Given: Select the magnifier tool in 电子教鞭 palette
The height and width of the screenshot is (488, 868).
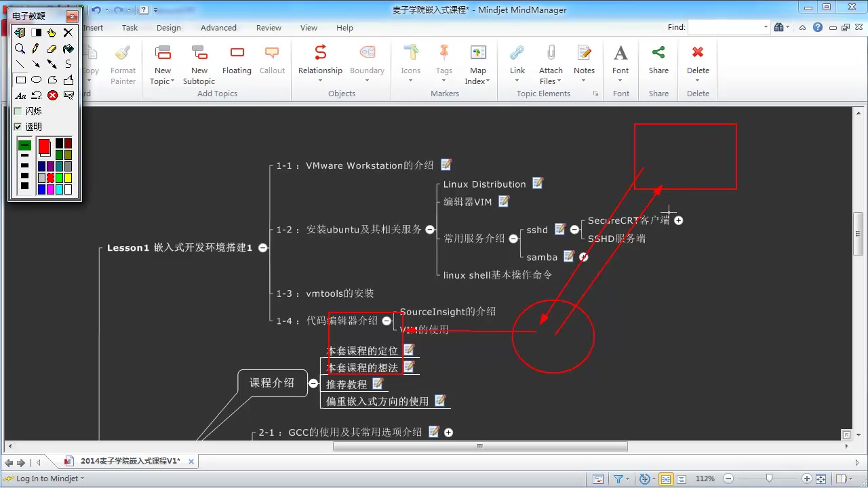Looking at the screenshot, I should 20,49.
